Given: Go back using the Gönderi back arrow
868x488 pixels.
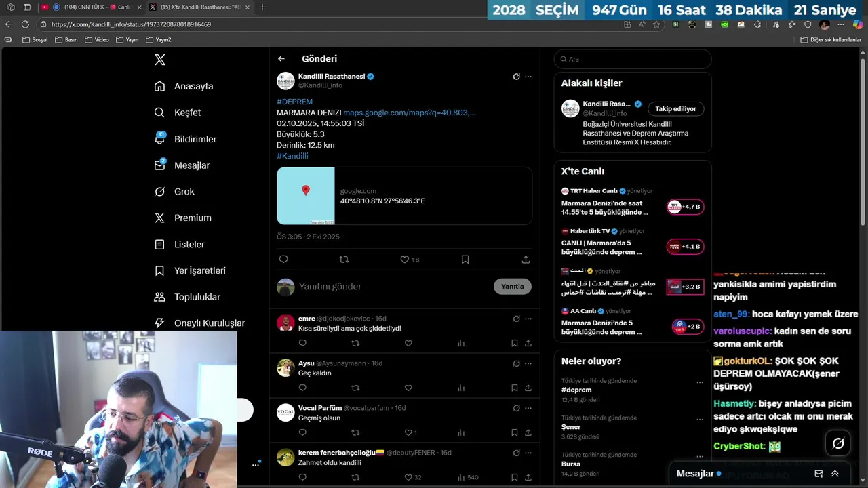Looking at the screenshot, I should (281, 59).
